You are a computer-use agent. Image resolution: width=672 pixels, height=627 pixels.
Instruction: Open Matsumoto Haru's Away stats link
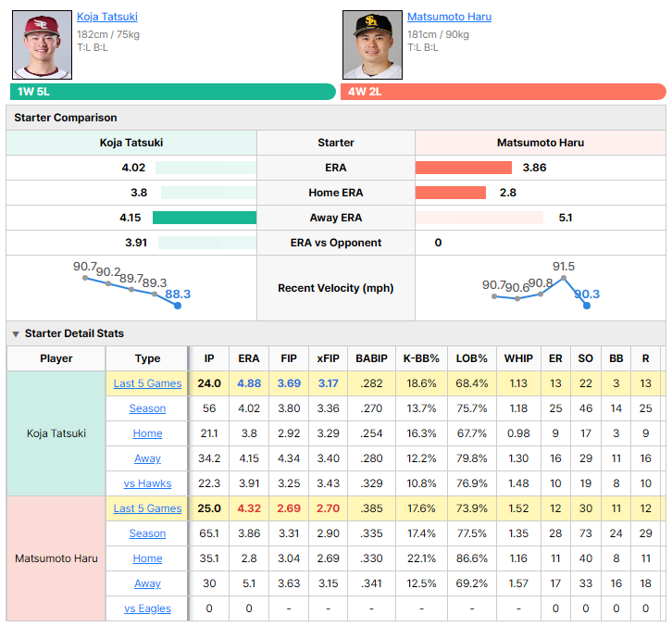coord(147,583)
